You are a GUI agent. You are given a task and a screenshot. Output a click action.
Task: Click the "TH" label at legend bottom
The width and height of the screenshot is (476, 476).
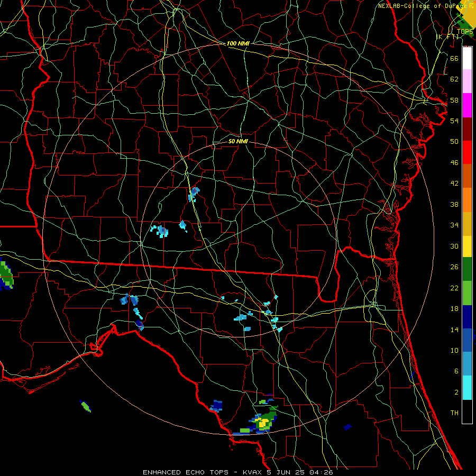coord(454,413)
